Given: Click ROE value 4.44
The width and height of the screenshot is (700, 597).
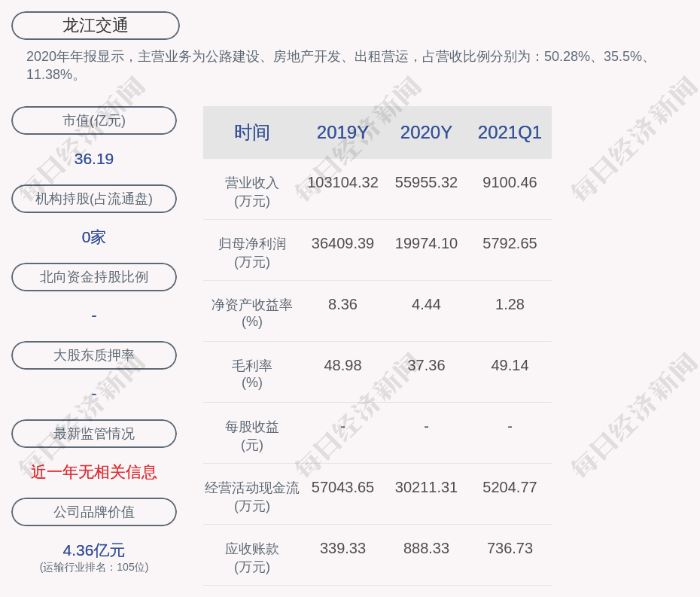Looking at the screenshot, I should 426,305.
